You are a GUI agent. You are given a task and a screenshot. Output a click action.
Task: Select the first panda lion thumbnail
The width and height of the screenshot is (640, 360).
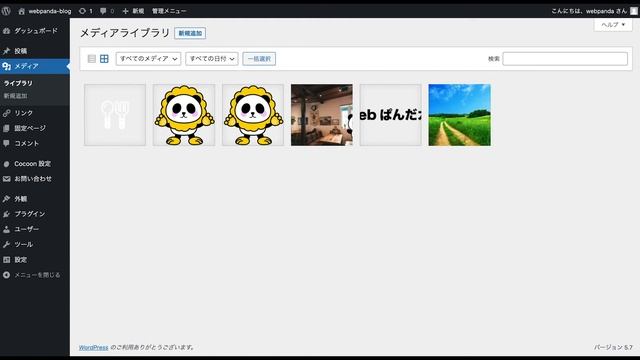tap(184, 115)
